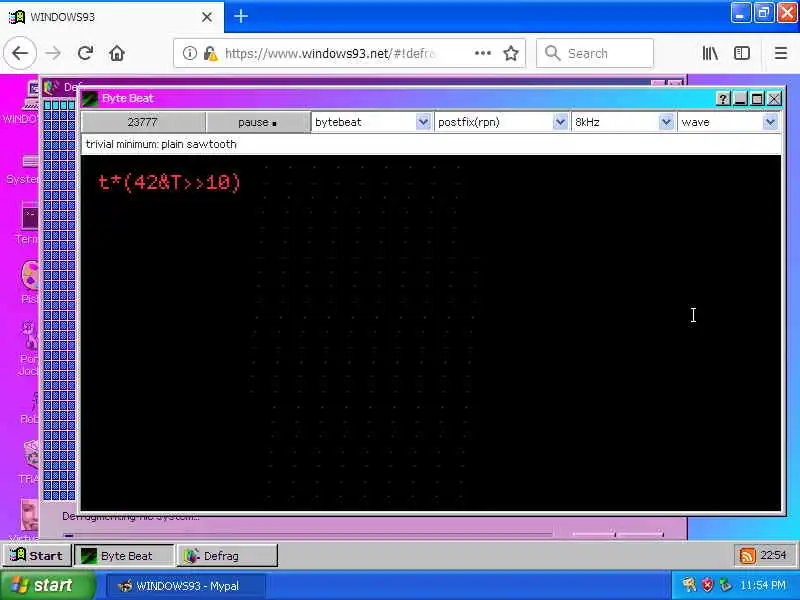Screen dimensions: 800x600
Task: Open the Byte Beat help question-mark button
Action: click(x=722, y=98)
